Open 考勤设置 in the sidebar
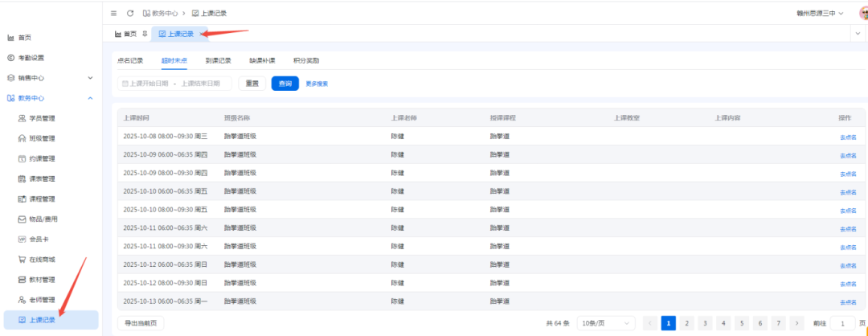This screenshot has width=868, height=336. tap(31, 58)
